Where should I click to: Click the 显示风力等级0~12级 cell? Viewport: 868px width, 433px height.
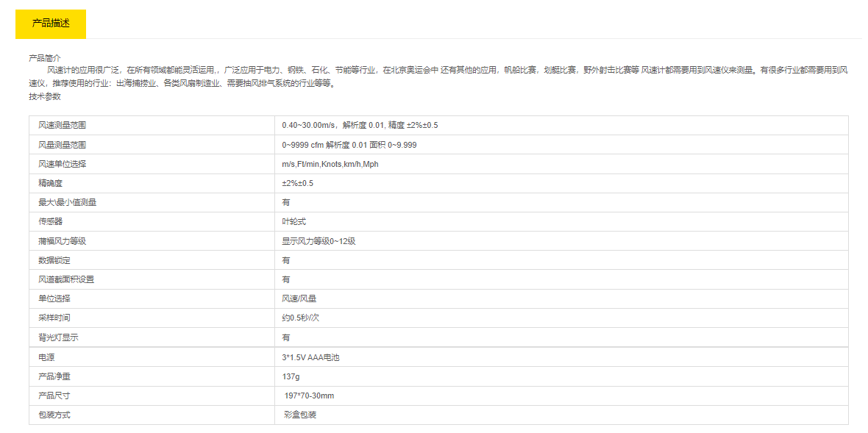(x=319, y=241)
